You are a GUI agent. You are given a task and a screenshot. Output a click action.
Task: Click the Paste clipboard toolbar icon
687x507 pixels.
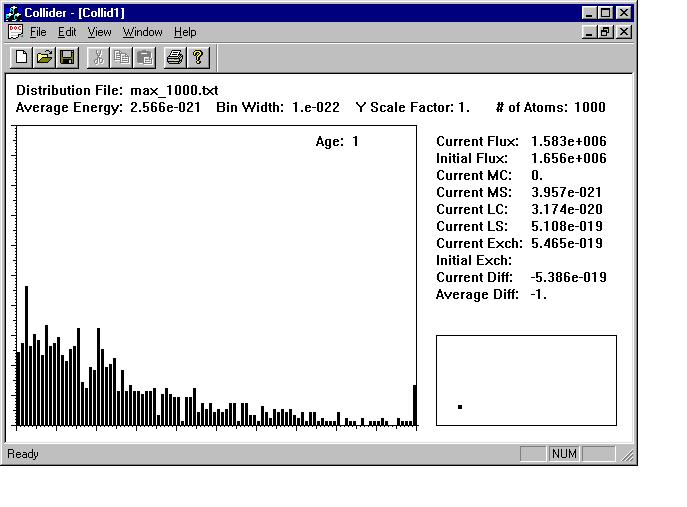pos(144,58)
